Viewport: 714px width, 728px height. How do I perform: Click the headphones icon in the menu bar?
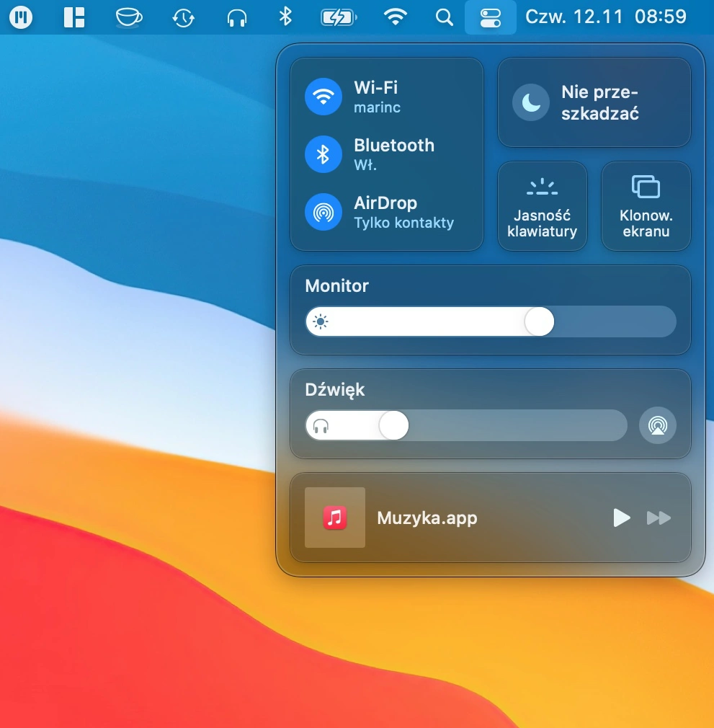point(236,17)
